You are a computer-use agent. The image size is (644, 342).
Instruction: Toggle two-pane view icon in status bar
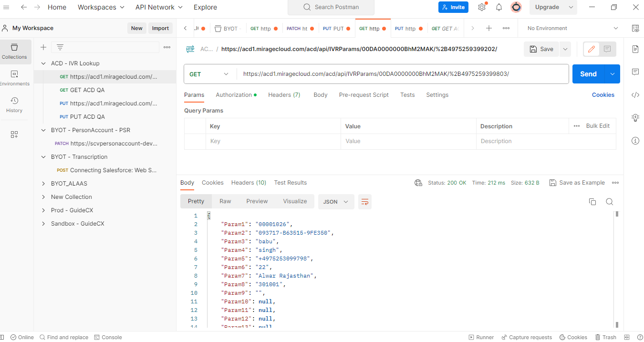627,337
